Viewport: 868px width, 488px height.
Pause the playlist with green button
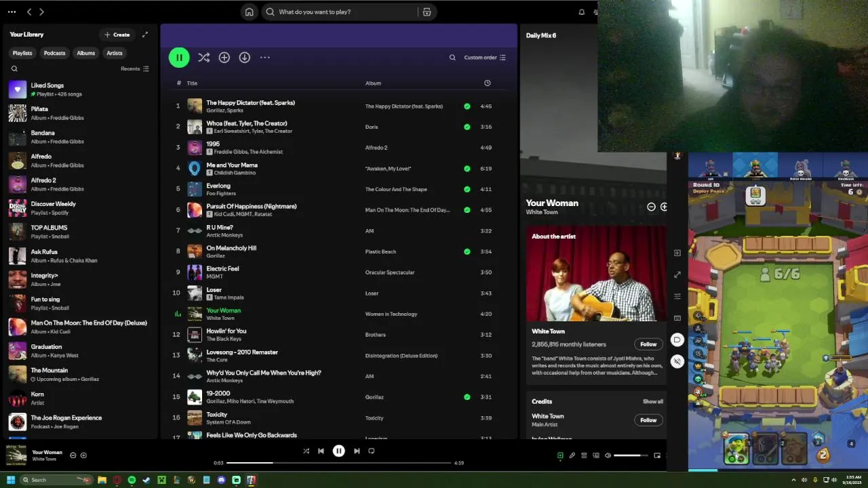click(179, 58)
